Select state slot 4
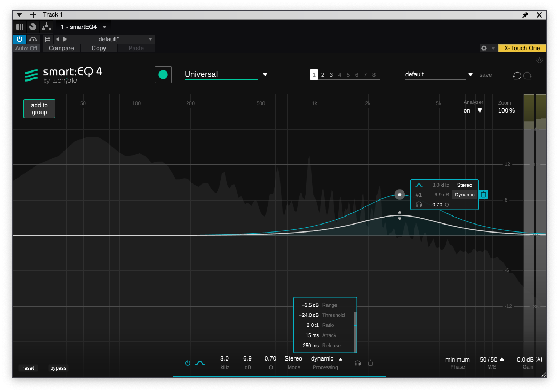Viewport: 559px width, 392px height. [340, 75]
